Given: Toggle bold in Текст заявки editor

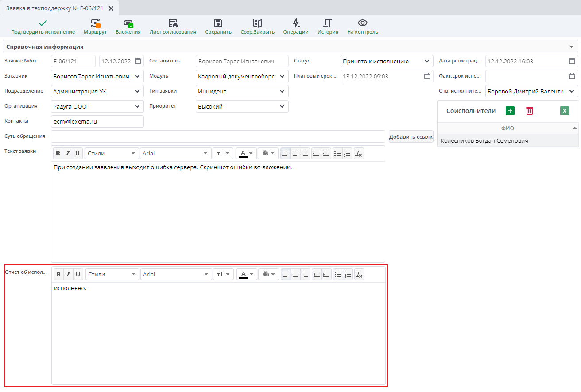Looking at the screenshot, I should 58,154.
